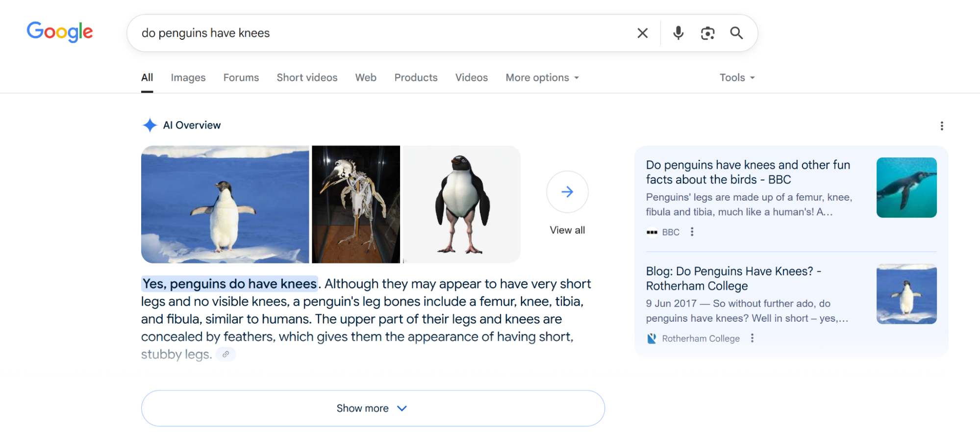Click highlighted 'Yes, penguins do have knees'
This screenshot has width=980, height=438.
point(229,283)
